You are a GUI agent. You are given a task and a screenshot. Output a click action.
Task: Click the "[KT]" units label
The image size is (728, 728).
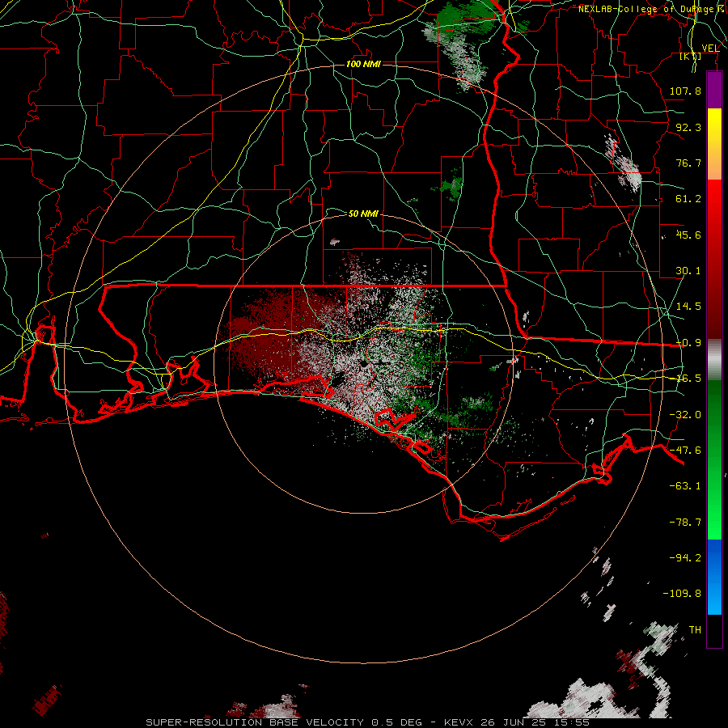click(691, 56)
